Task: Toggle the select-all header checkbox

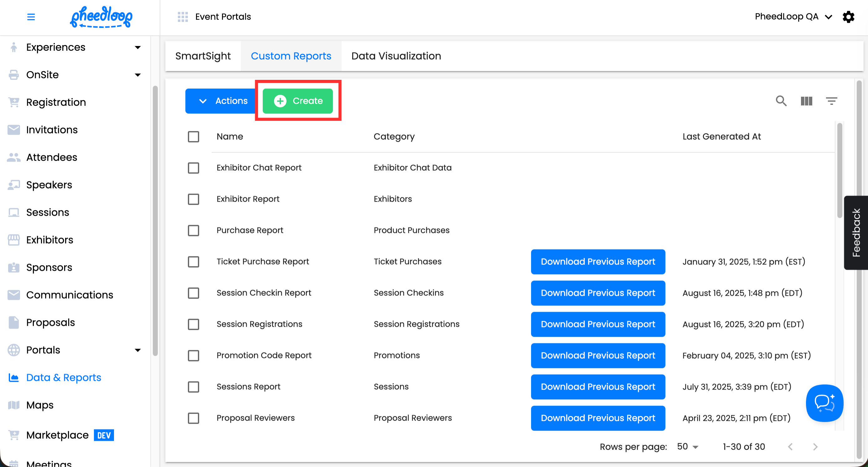Action: click(x=194, y=137)
